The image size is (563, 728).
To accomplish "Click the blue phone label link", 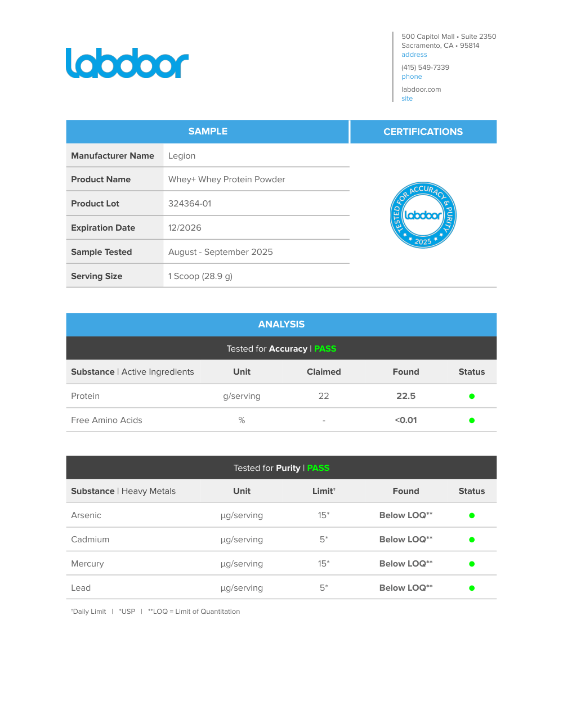I will pyautogui.click(x=412, y=77).
